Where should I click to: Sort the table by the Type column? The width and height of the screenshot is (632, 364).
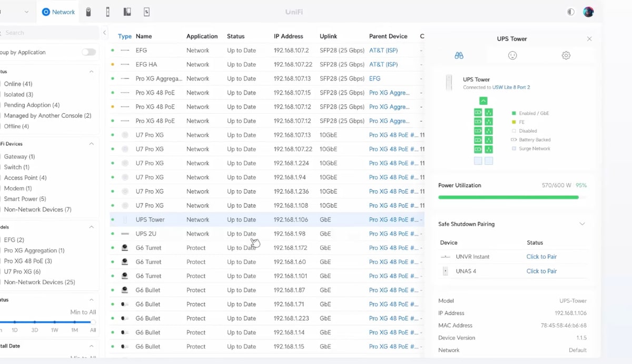tap(125, 36)
